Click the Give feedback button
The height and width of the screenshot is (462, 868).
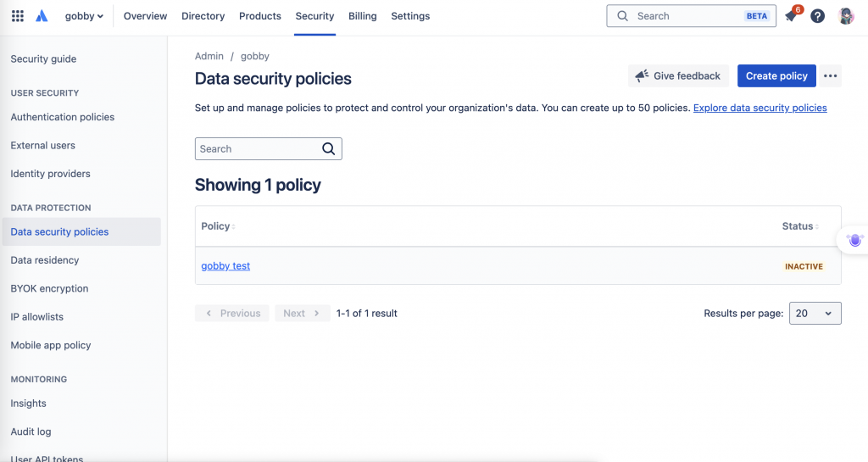click(678, 76)
